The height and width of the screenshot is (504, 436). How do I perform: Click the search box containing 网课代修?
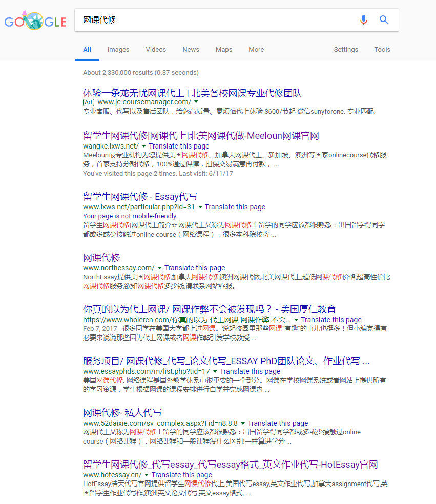[x=237, y=20]
